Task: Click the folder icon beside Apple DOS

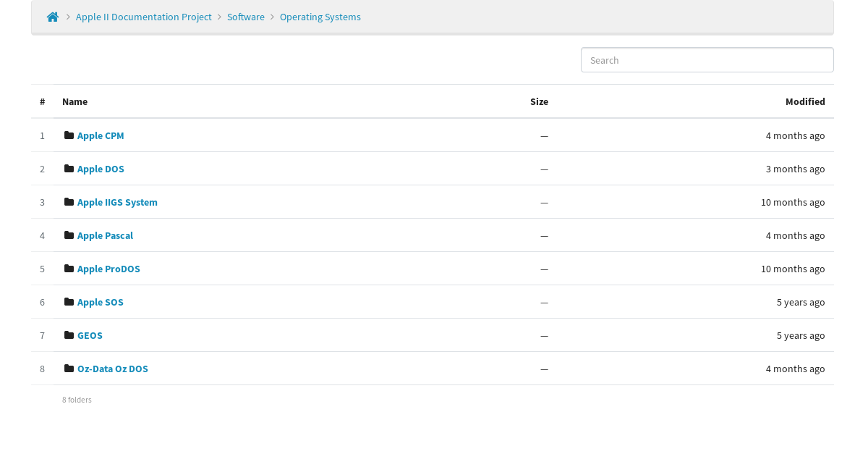Action: (69, 169)
